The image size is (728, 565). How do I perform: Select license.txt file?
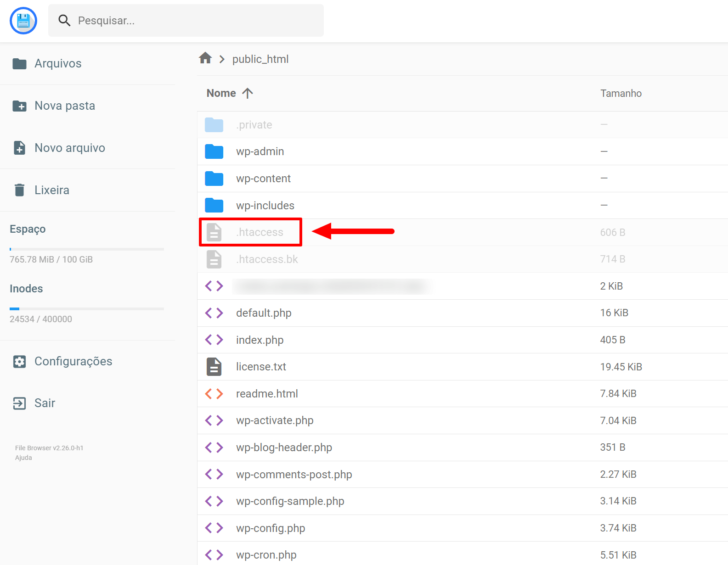pyautogui.click(x=462, y=367)
